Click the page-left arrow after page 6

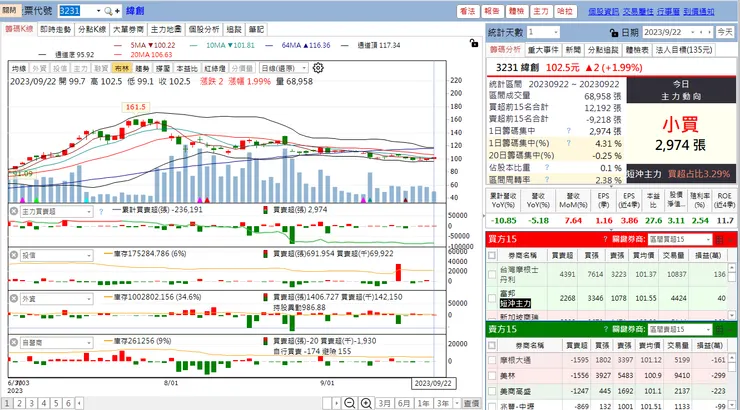click(x=79, y=403)
